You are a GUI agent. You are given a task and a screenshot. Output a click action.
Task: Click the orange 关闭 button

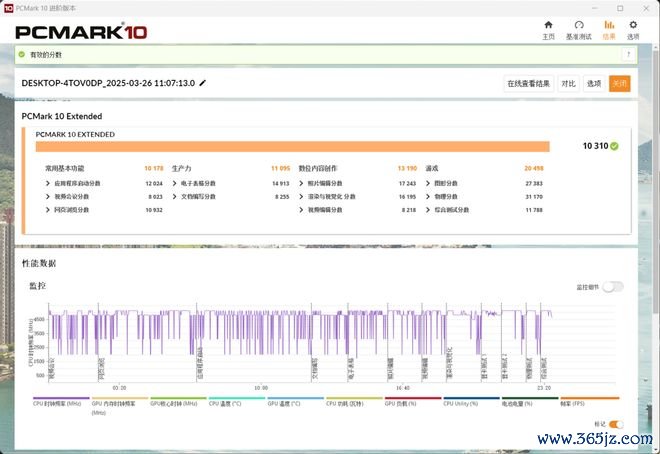620,83
